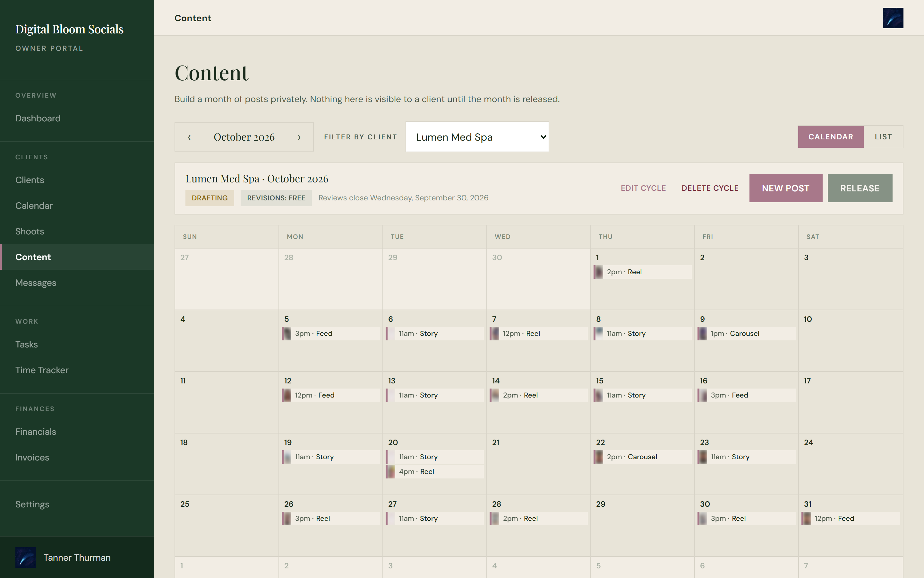Click the Digital Bloom Socials logo title
The image size is (924, 578).
(x=70, y=29)
